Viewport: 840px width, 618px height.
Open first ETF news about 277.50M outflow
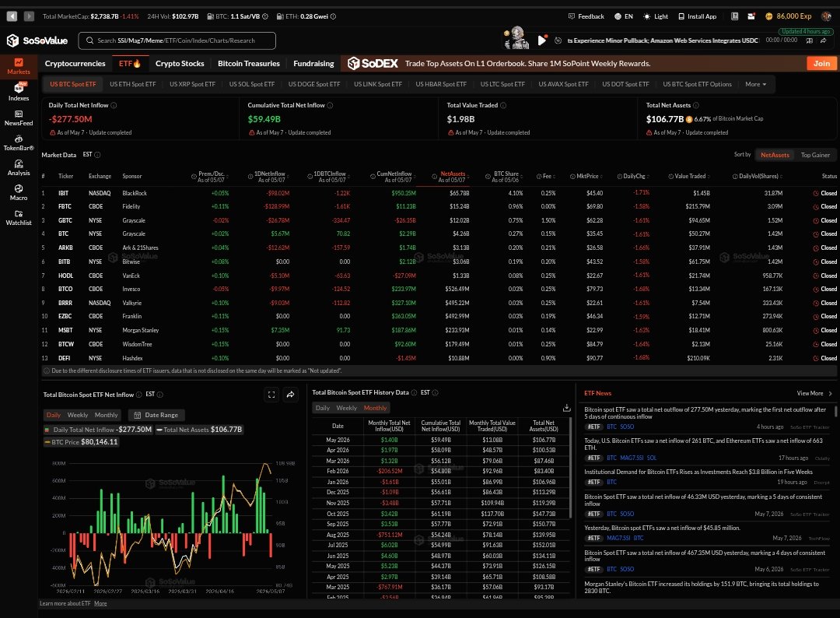pos(705,413)
